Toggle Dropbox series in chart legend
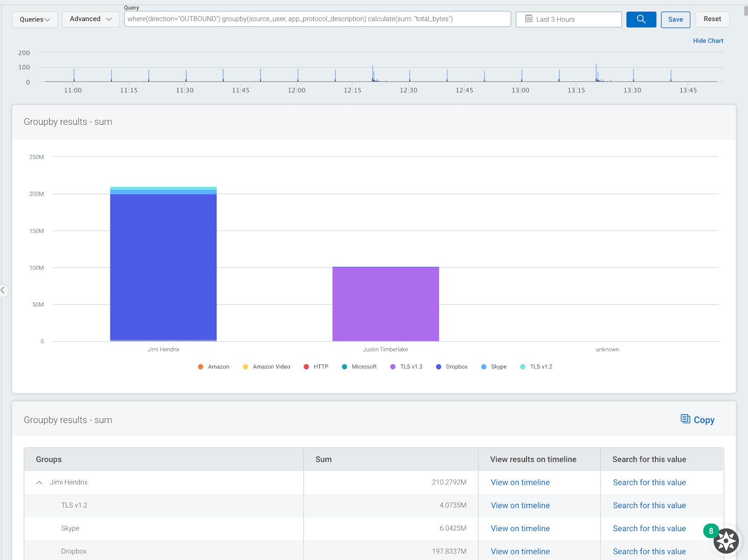 tap(452, 366)
